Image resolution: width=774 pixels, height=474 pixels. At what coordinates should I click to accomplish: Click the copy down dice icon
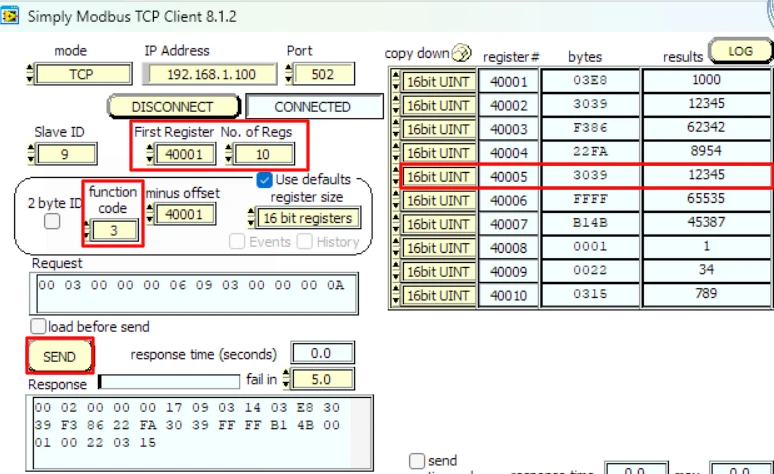(462, 52)
